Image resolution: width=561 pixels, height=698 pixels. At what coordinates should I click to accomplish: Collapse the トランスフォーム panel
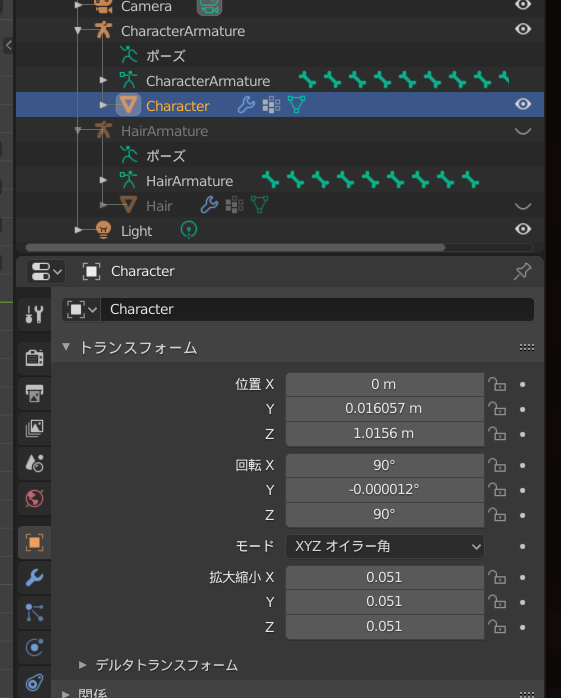(x=66, y=347)
